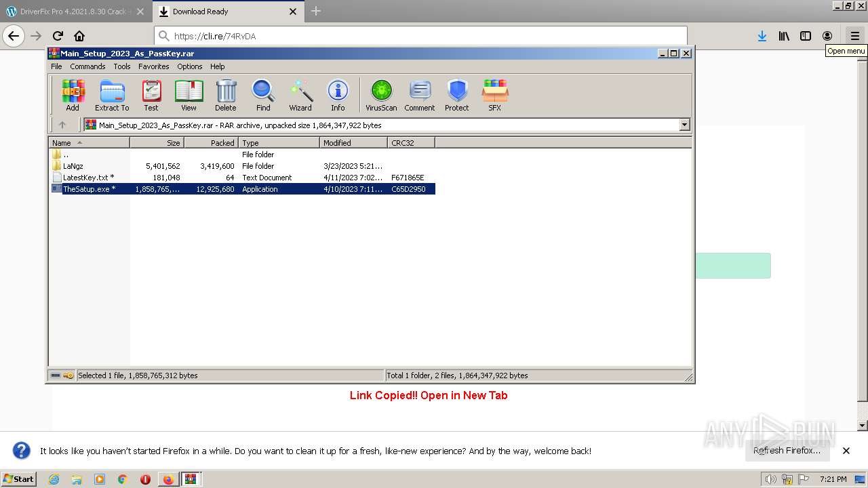Click 'Total 1 folder, 2 files' status text
The height and width of the screenshot is (488, 868).
click(457, 375)
